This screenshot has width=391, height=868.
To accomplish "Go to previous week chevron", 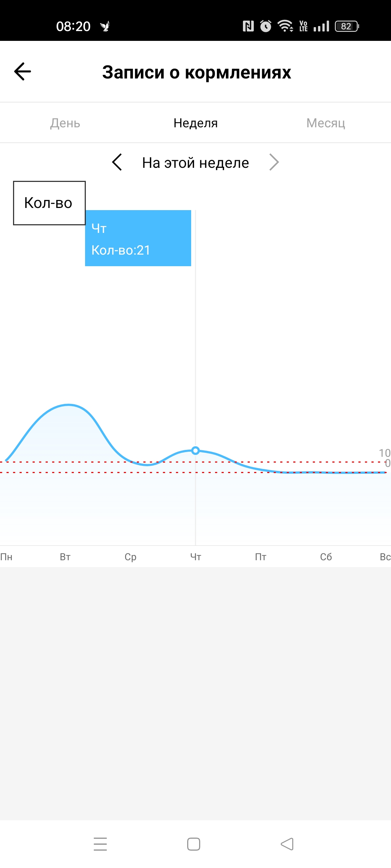I will point(117,162).
